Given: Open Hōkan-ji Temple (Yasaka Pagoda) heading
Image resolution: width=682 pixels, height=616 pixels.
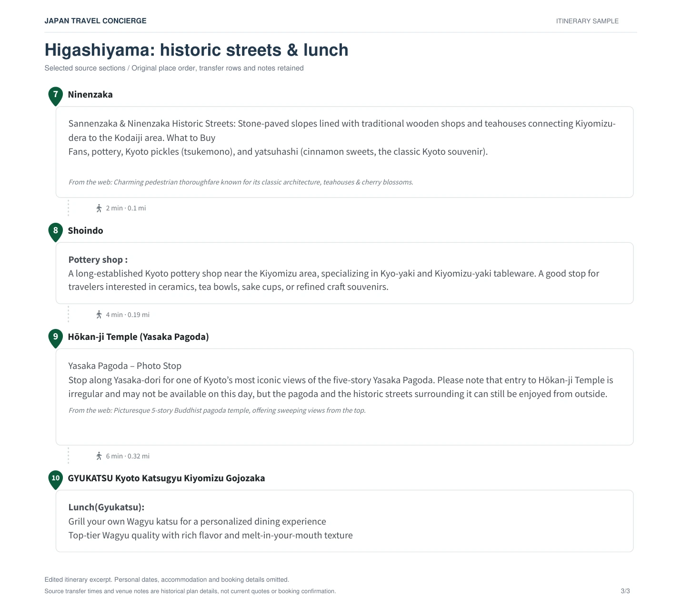Looking at the screenshot, I should click(x=138, y=337).
